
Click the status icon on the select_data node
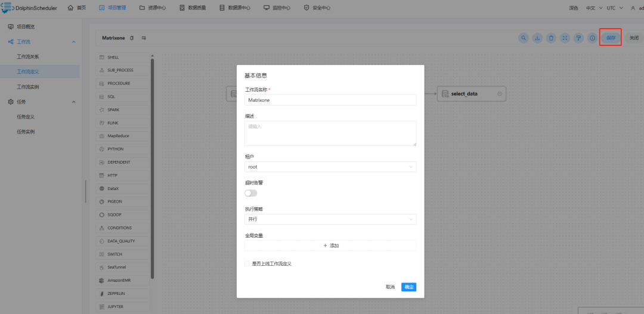500,94
